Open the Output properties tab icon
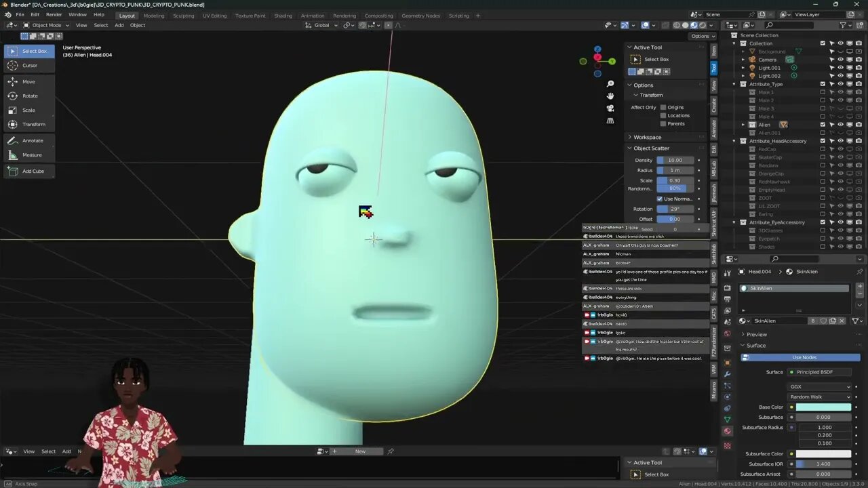Screen dimensions: 868x488 click(728, 299)
